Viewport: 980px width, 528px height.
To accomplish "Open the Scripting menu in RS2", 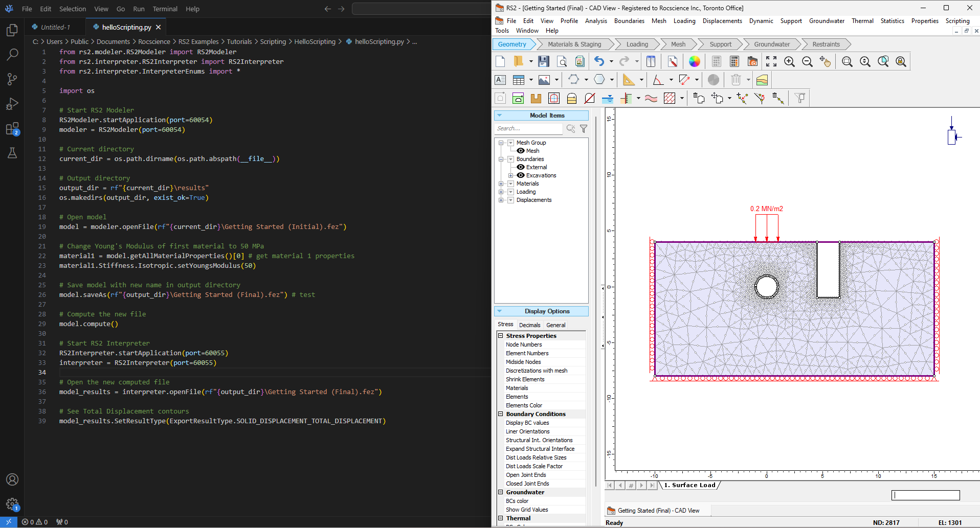I will (957, 21).
